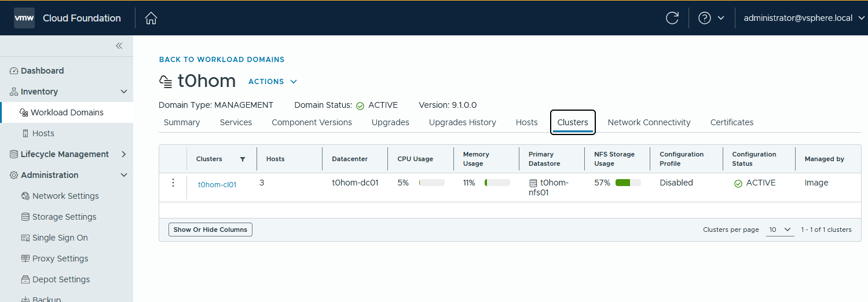Collapse the sidebar with double-chevron icon
This screenshot has height=302, width=868.
pyautogui.click(x=119, y=46)
